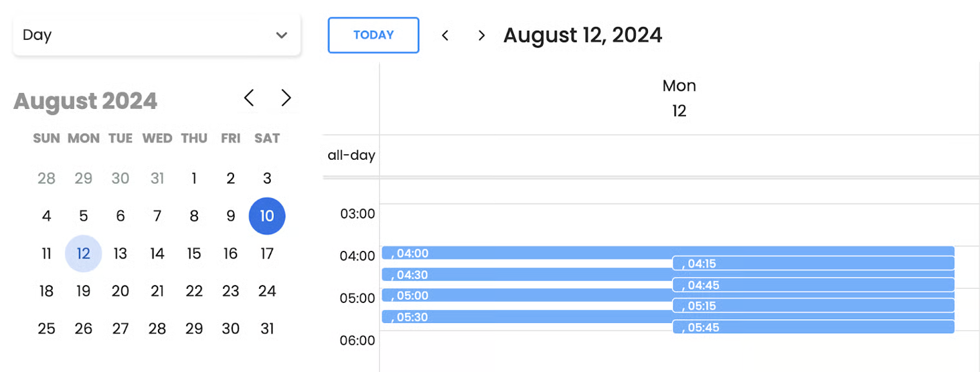
Task: Pick July 28 in mini calendar
Action: [x=46, y=179]
